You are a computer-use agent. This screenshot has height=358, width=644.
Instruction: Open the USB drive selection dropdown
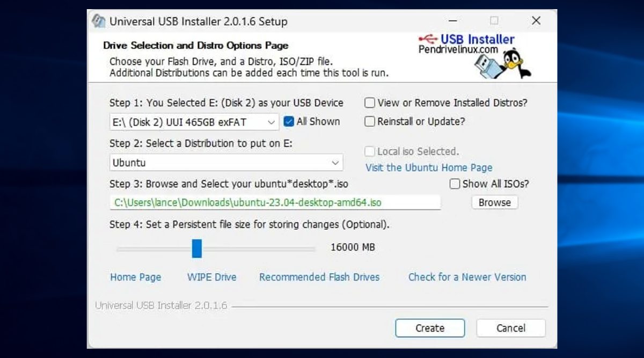tap(194, 122)
